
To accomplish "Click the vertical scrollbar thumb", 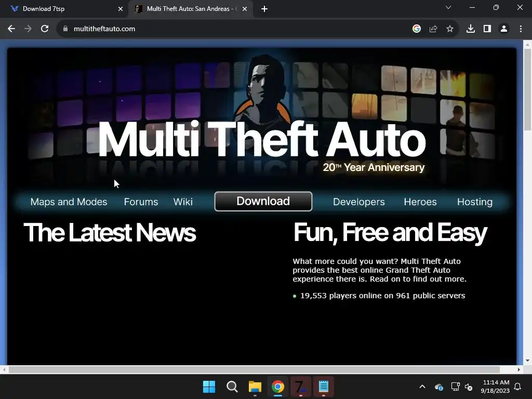I will tap(528, 89).
